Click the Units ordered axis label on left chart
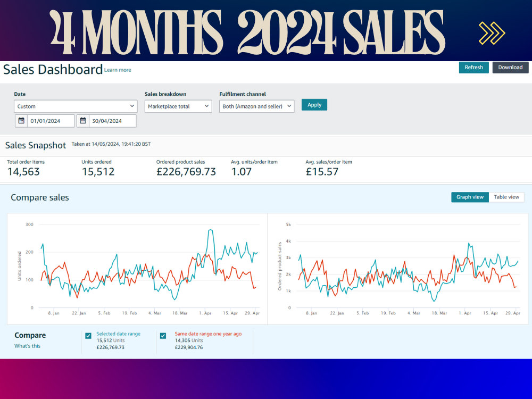The width and height of the screenshot is (532, 399). tap(19, 266)
